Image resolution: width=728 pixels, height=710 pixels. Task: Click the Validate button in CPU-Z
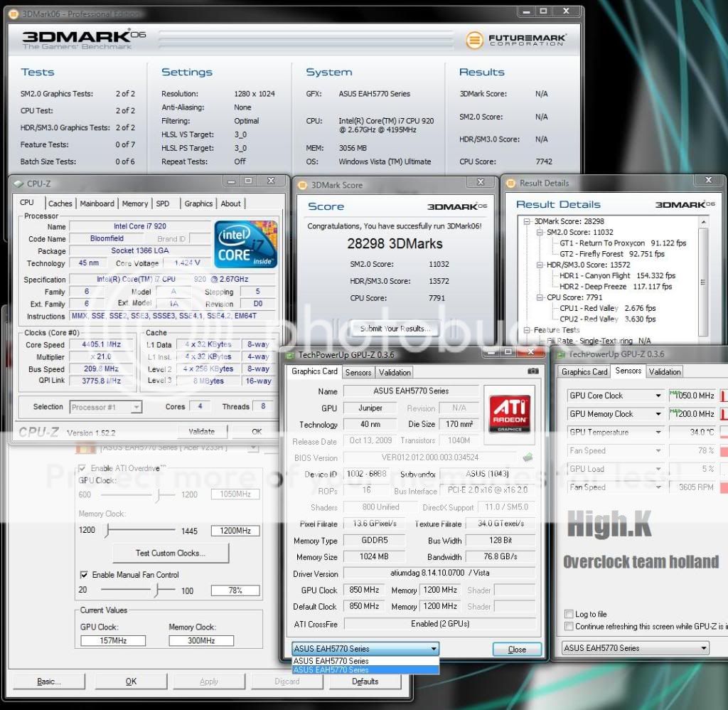[202, 432]
